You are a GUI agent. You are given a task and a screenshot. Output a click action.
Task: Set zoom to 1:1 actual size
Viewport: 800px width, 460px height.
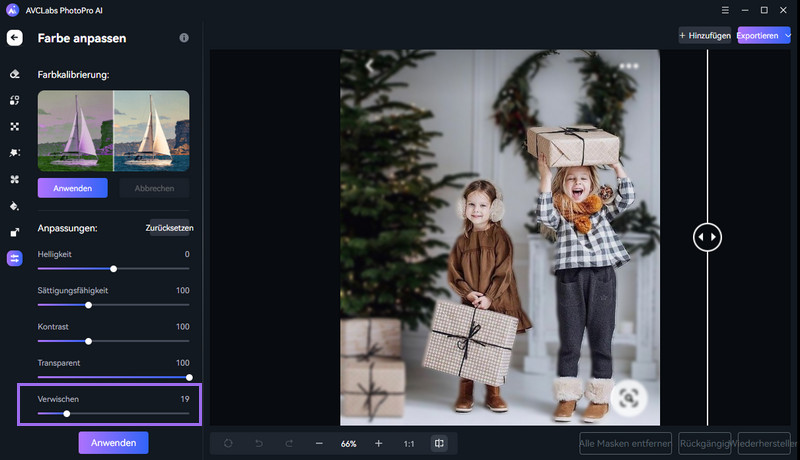[x=409, y=443]
